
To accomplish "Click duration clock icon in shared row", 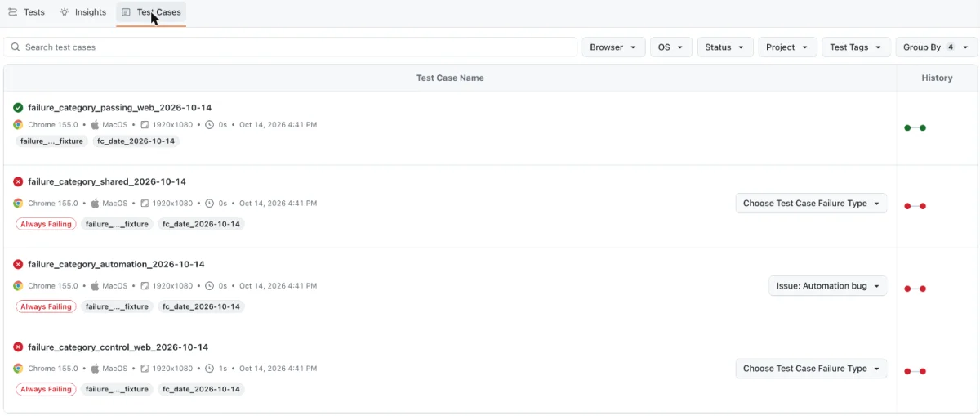I will 210,204.
